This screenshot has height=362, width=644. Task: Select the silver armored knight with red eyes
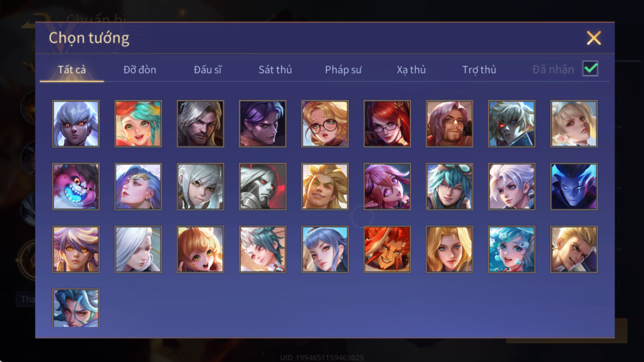pos(262,187)
